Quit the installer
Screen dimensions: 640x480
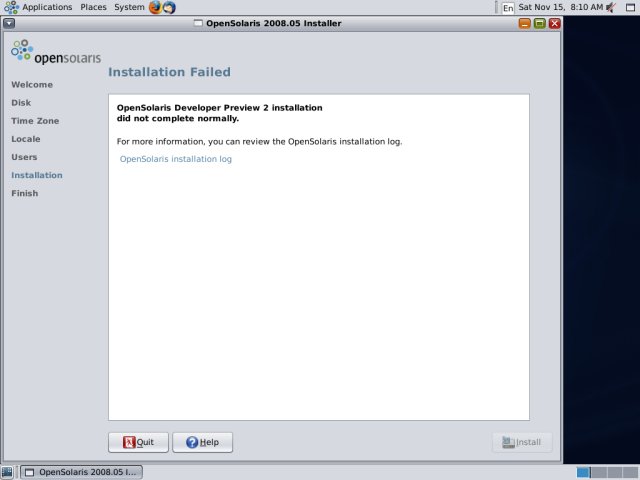click(138, 442)
